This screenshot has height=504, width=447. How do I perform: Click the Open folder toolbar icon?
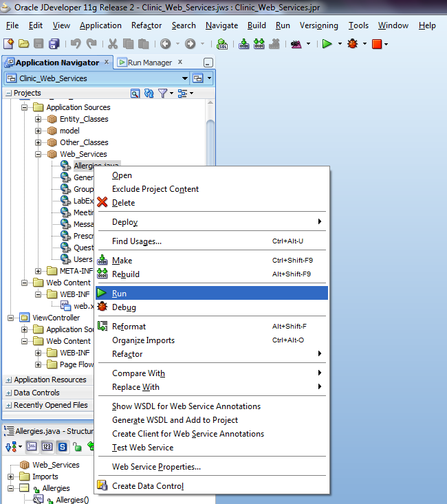pyautogui.click(x=23, y=43)
